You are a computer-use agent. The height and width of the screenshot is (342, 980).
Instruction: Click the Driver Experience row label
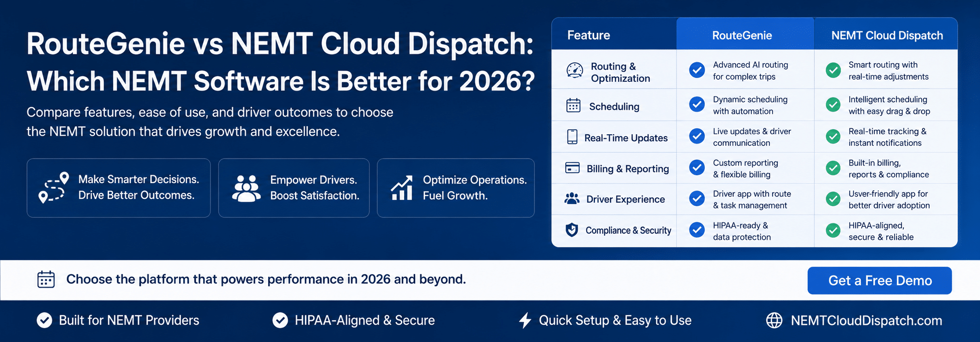tap(625, 199)
